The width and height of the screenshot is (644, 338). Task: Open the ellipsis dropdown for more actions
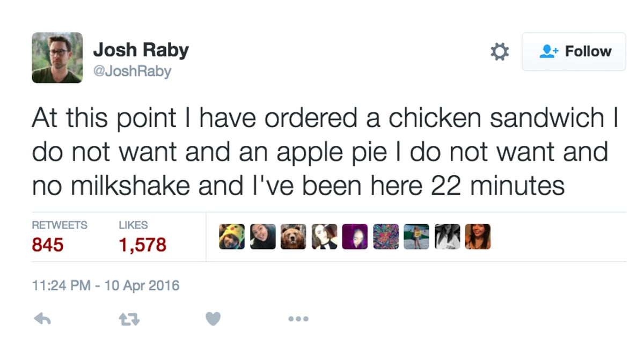click(298, 318)
